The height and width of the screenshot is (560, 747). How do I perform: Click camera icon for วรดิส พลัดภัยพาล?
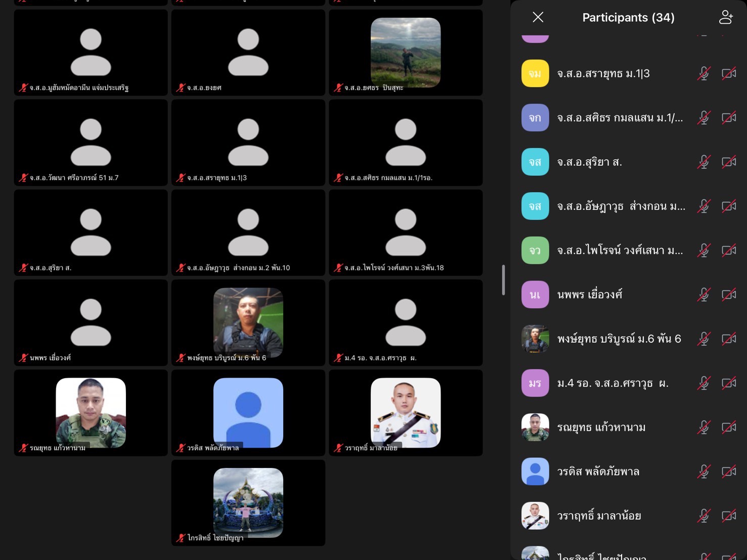pyautogui.click(x=728, y=472)
